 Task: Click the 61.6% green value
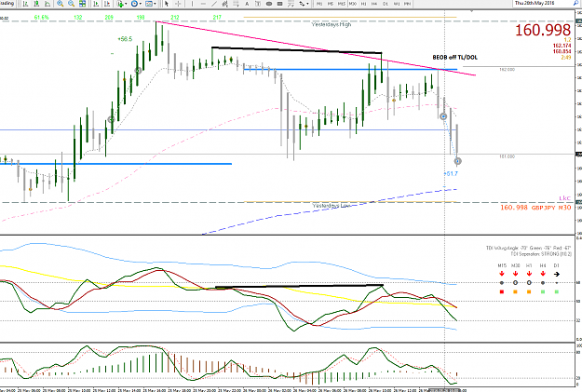click(x=41, y=18)
